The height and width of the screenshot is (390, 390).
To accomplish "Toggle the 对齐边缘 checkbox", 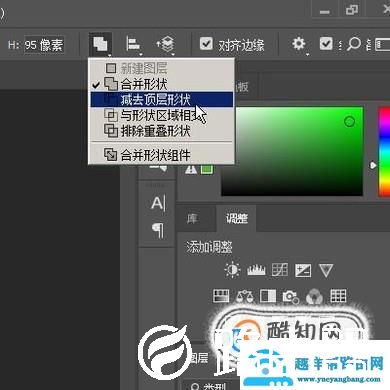I will [x=206, y=44].
